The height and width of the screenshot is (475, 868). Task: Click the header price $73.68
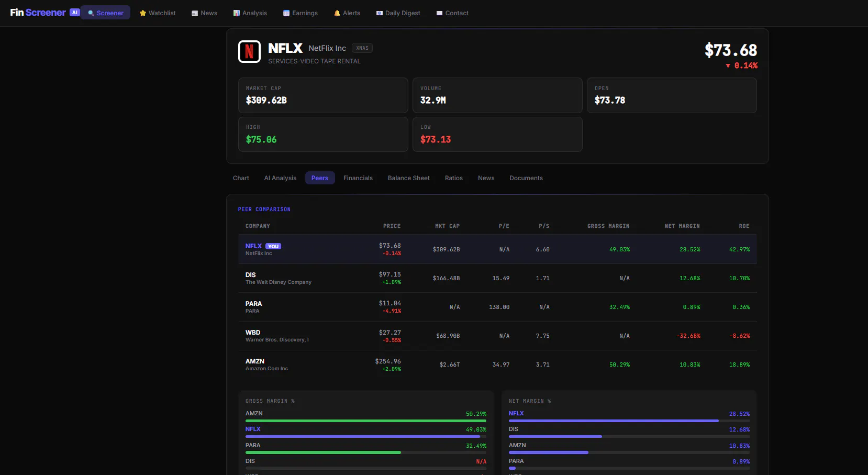click(731, 50)
